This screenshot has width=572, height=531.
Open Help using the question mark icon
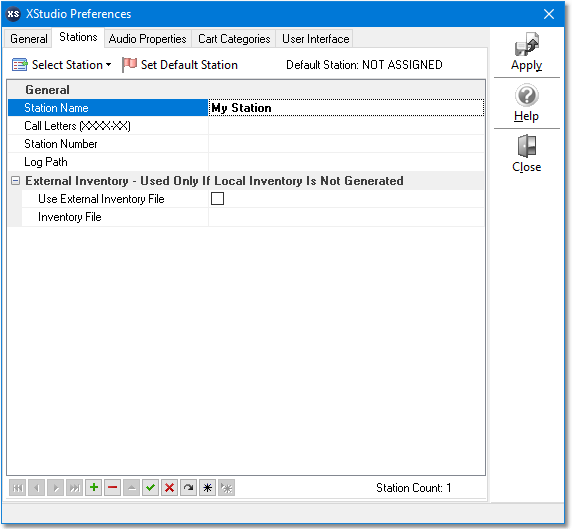[x=526, y=103]
